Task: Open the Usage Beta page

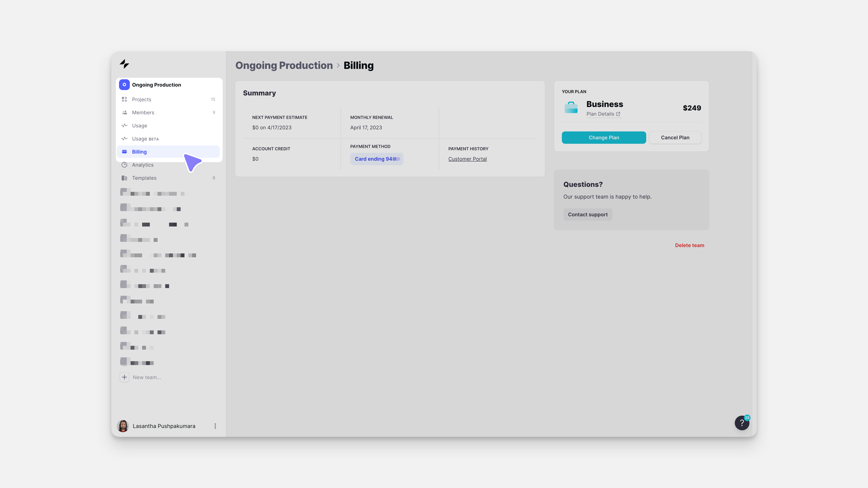Action: pyautogui.click(x=145, y=139)
